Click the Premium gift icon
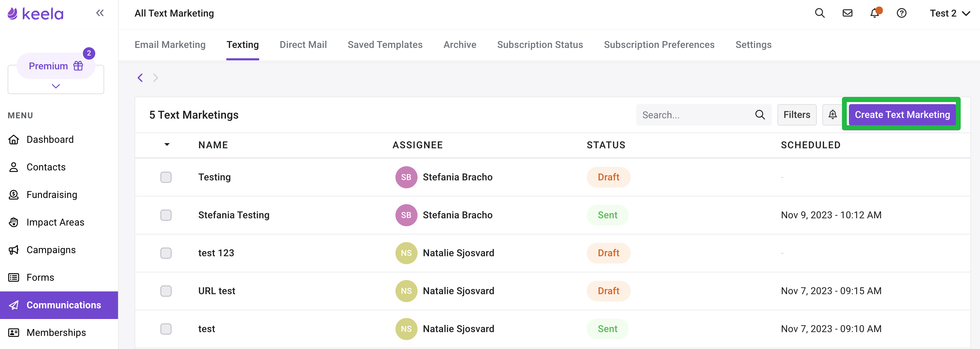This screenshot has width=980, height=349. click(78, 66)
